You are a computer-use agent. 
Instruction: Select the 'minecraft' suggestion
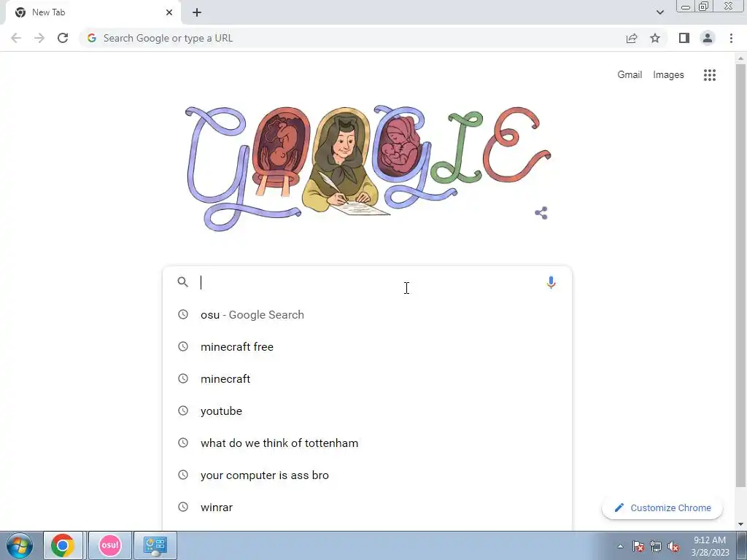tap(367, 378)
